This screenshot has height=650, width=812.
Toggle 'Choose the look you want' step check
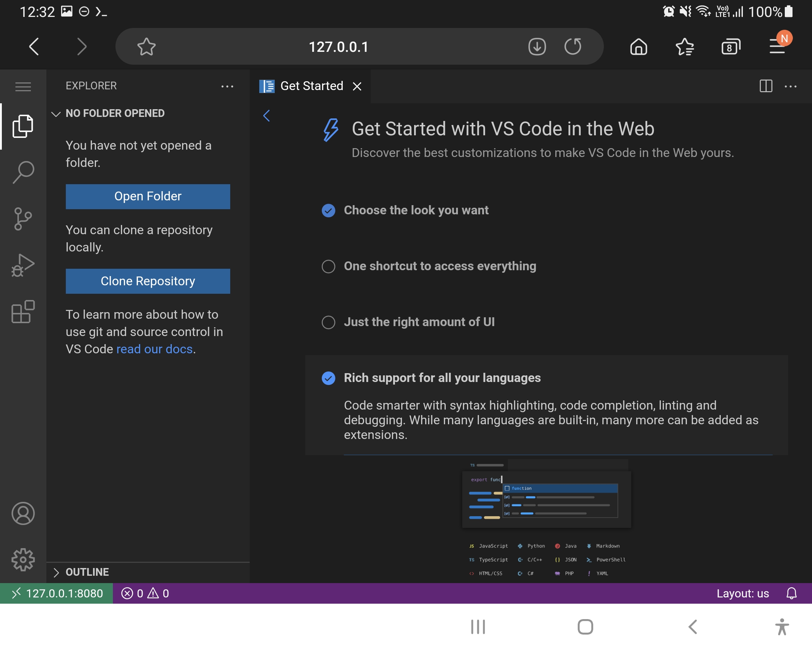pos(328,211)
